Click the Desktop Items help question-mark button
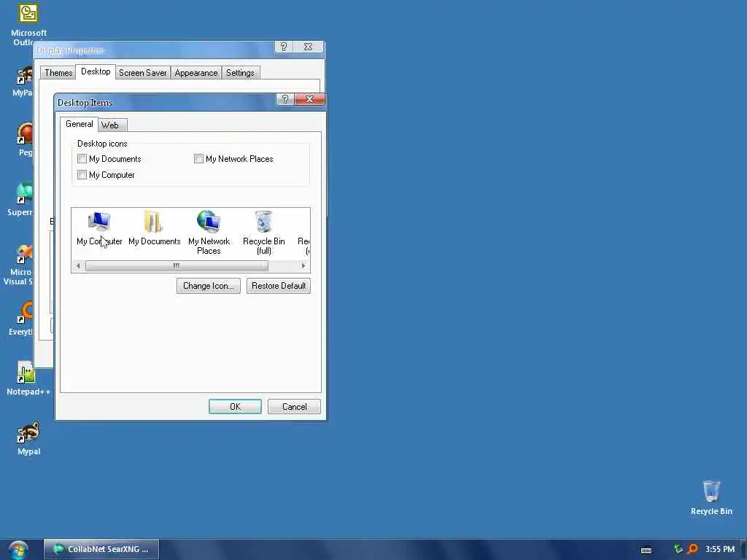 tap(285, 99)
